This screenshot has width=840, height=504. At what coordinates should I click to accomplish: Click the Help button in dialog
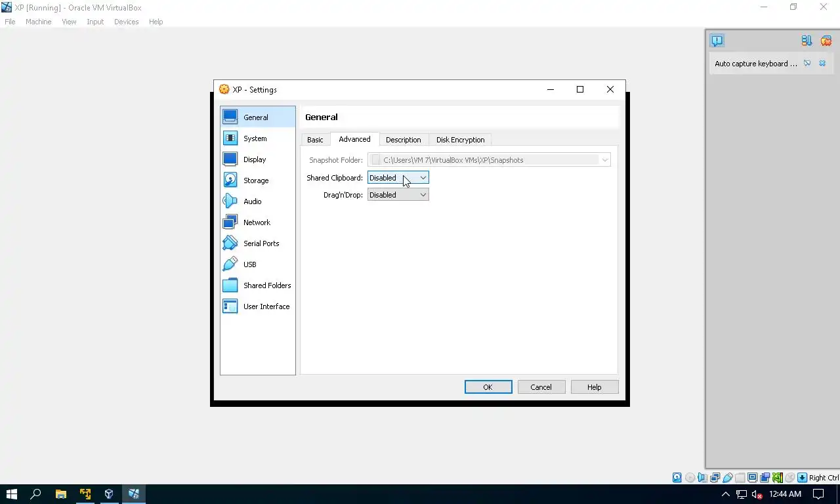(x=595, y=387)
